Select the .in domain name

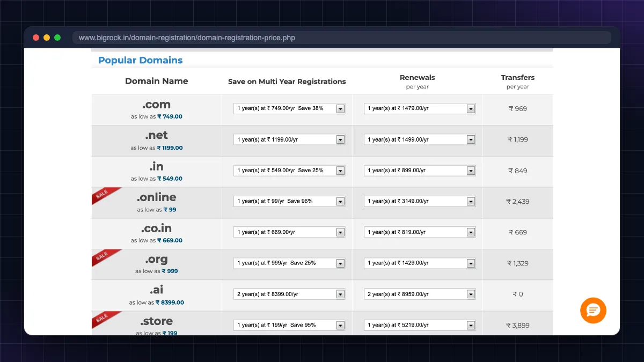(x=157, y=166)
